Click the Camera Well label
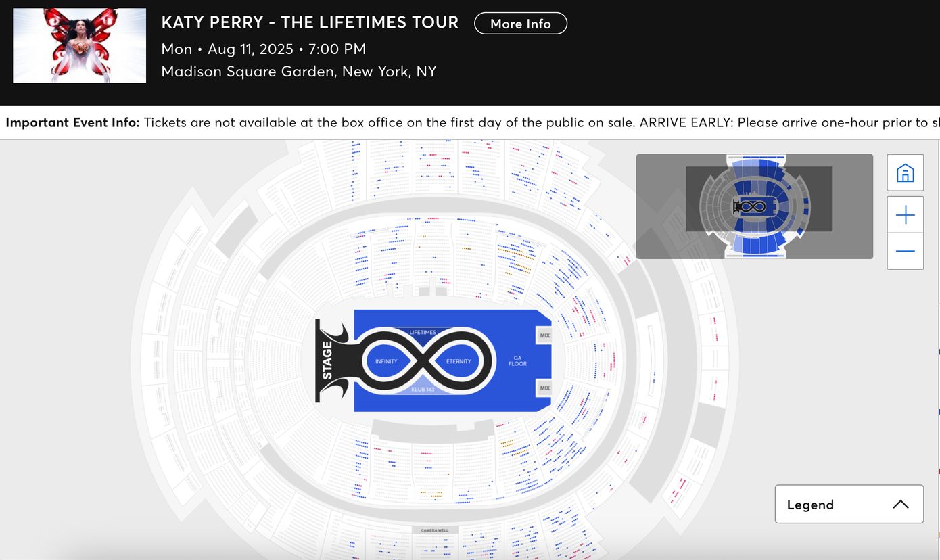This screenshot has height=560, width=940. click(x=434, y=530)
